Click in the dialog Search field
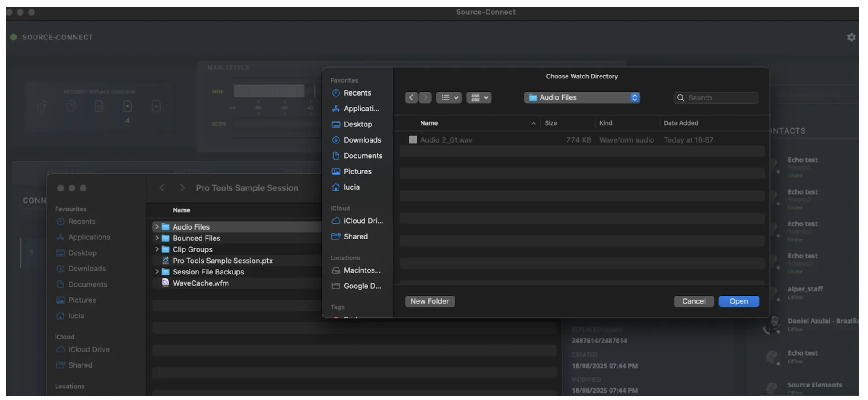Screen dimensions: 868x400 click(x=716, y=98)
